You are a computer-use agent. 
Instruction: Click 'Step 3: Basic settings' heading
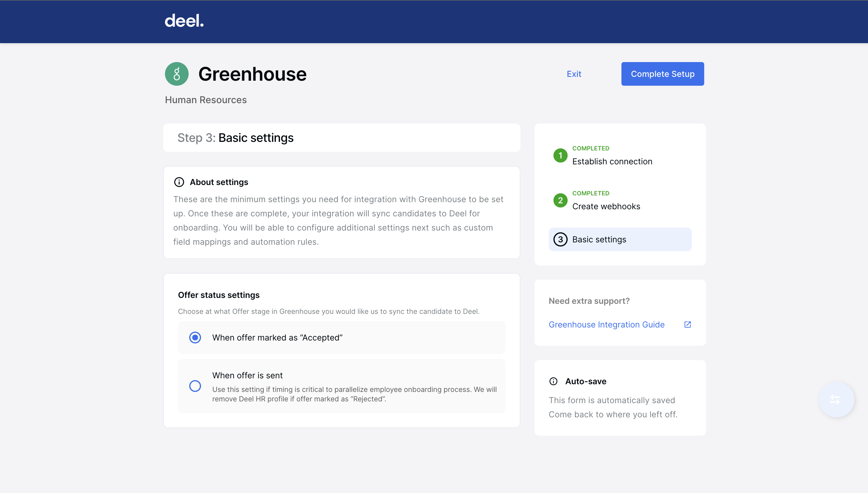click(x=235, y=138)
